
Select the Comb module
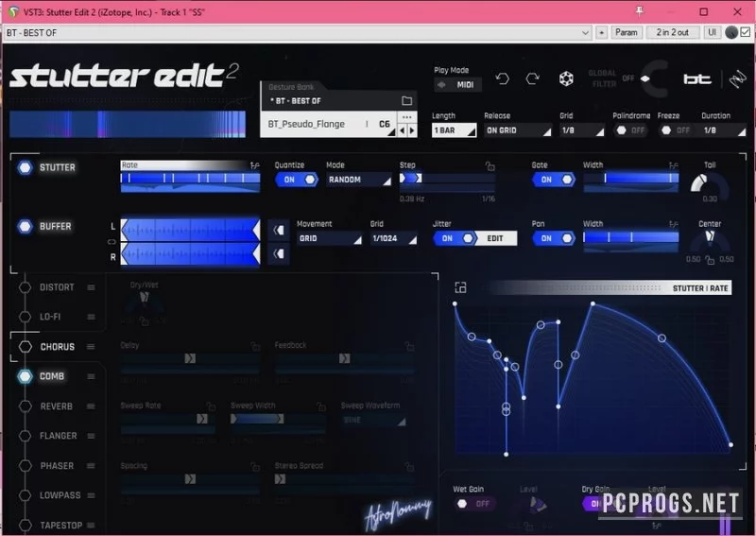[x=52, y=376]
